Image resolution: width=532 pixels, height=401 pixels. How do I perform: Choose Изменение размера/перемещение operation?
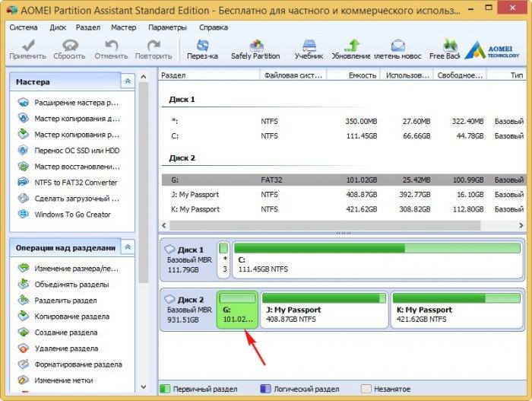(x=76, y=269)
